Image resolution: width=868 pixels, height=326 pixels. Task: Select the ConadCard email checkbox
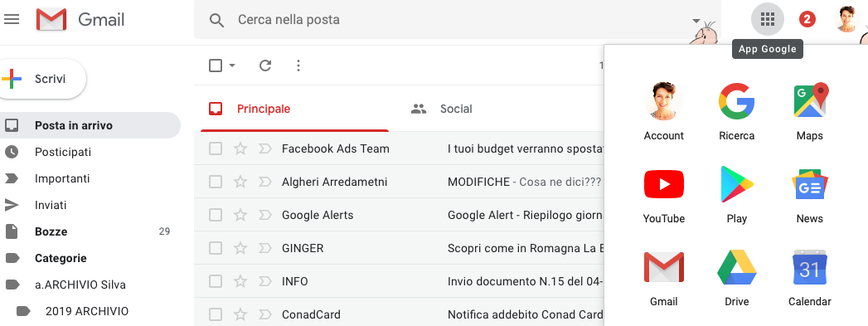(216, 314)
